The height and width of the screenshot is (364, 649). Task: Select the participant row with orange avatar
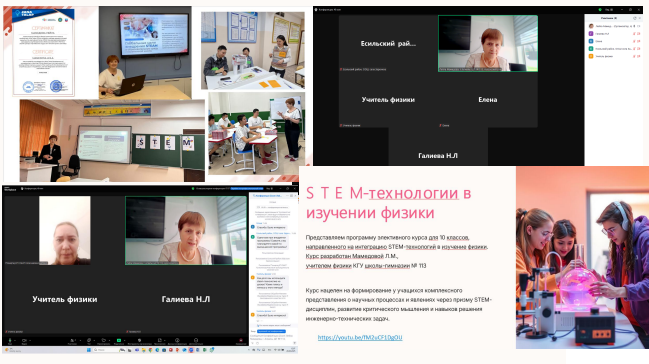614,56
